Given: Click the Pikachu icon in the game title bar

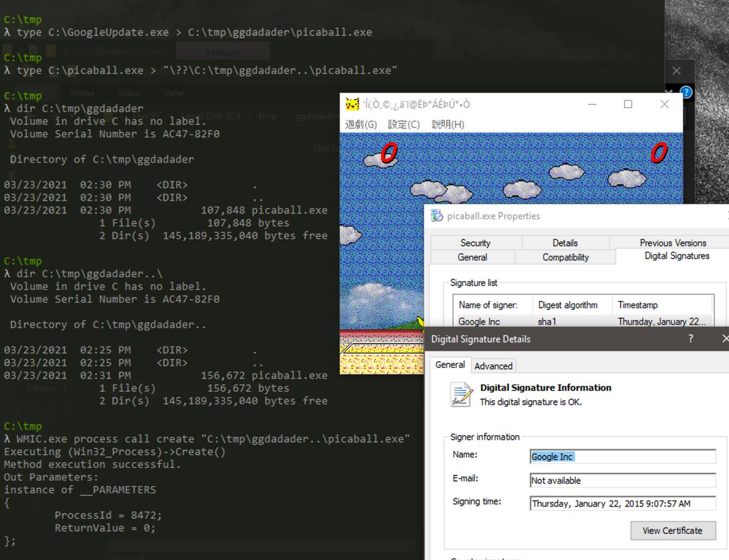Looking at the screenshot, I should pos(352,104).
